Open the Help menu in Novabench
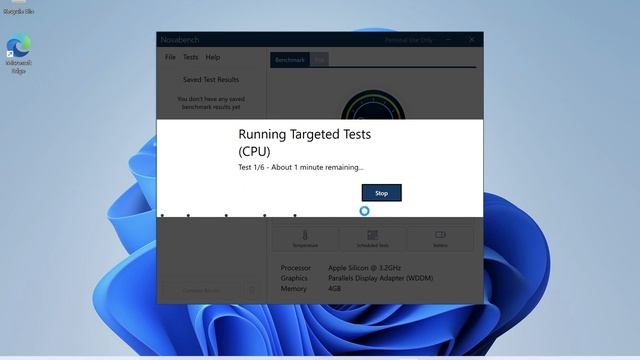Image resolution: width=640 pixels, height=360 pixels. point(213,57)
